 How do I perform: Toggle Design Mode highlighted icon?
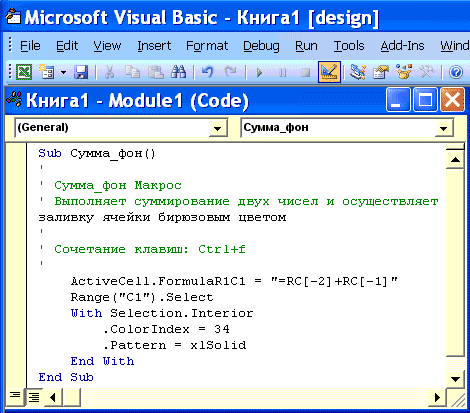coord(329,72)
